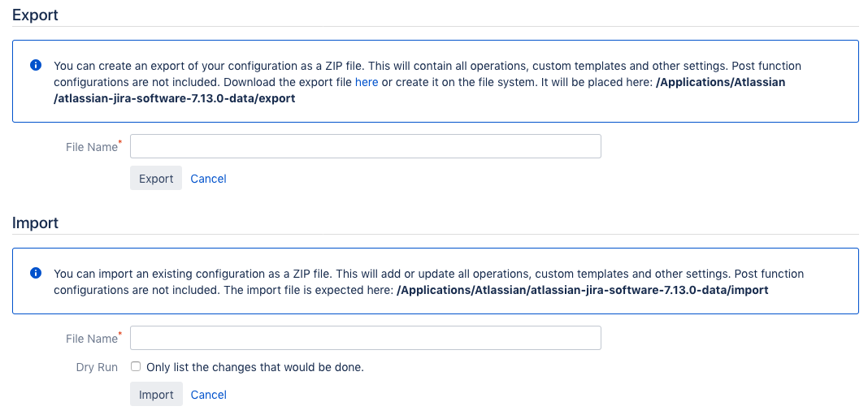This screenshot has height=415, width=868.
Task: Click the Import button
Action: pos(156,394)
